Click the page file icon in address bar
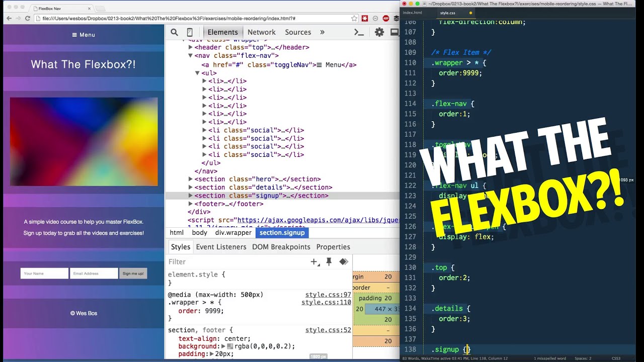Screen dimensions: 644x362 click(x=39, y=19)
